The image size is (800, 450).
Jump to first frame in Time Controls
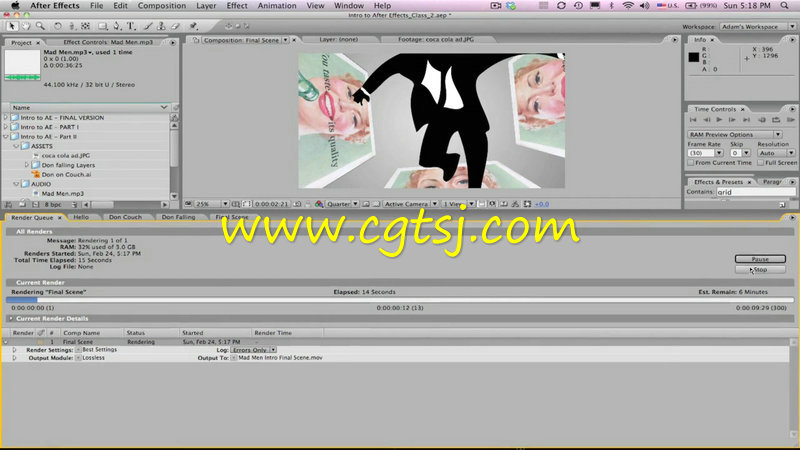coord(693,119)
